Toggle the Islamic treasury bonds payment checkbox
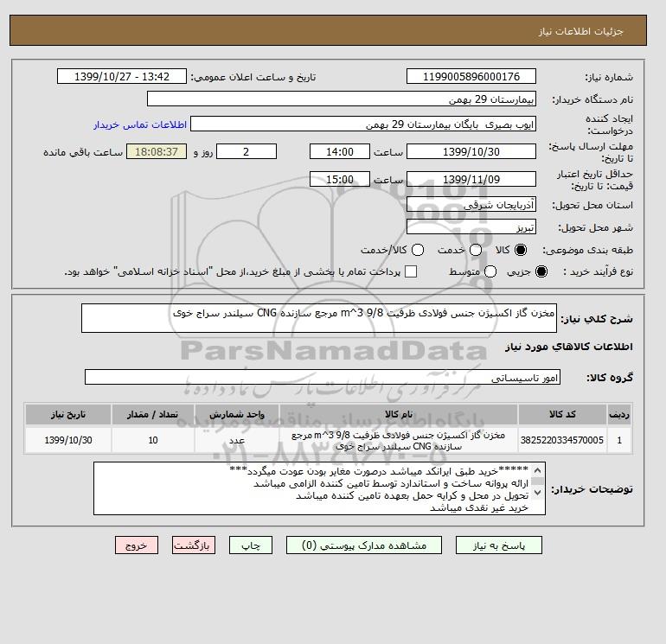 (x=411, y=271)
